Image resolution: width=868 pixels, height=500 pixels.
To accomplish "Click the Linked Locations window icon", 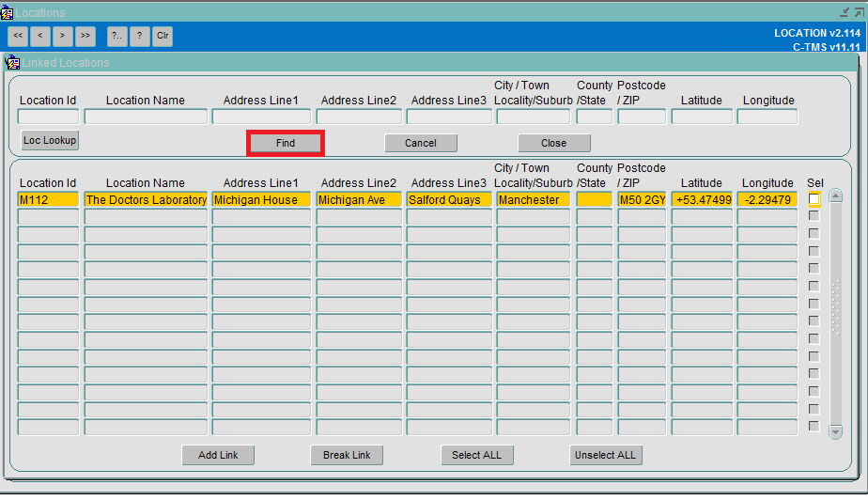I will click(12, 63).
